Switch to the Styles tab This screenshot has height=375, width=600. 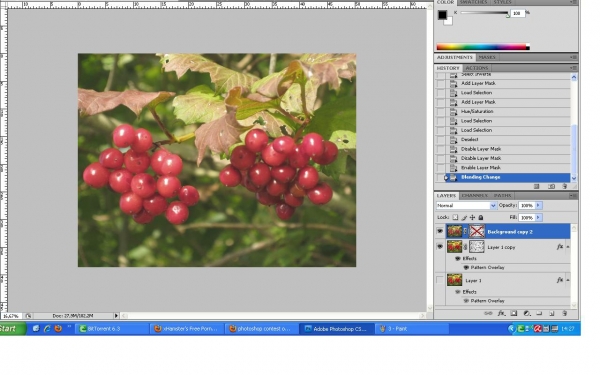point(502,2)
